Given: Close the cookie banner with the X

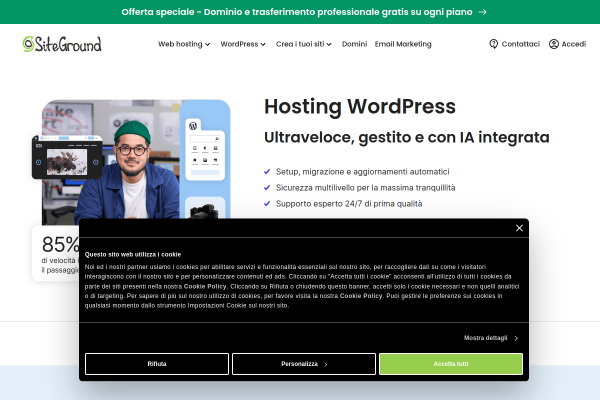Looking at the screenshot, I should [519, 228].
